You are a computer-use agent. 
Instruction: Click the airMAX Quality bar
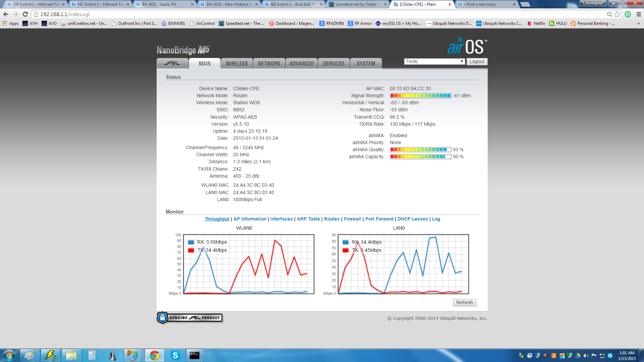(421, 149)
